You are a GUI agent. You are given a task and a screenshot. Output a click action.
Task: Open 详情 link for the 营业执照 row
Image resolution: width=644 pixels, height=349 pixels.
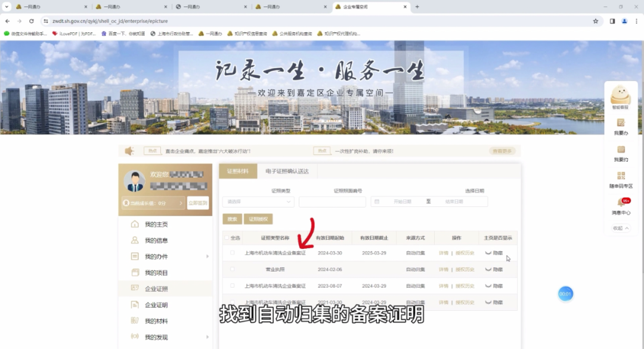(443, 270)
